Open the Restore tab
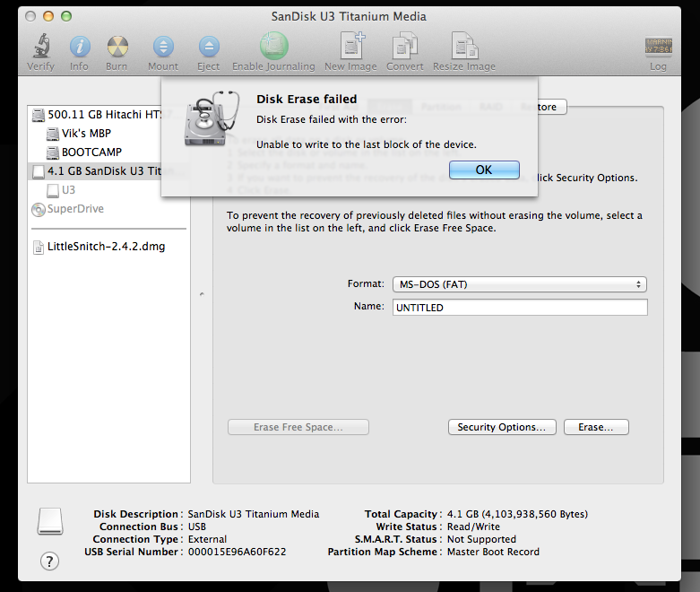The image size is (700, 592). pyautogui.click(x=552, y=108)
